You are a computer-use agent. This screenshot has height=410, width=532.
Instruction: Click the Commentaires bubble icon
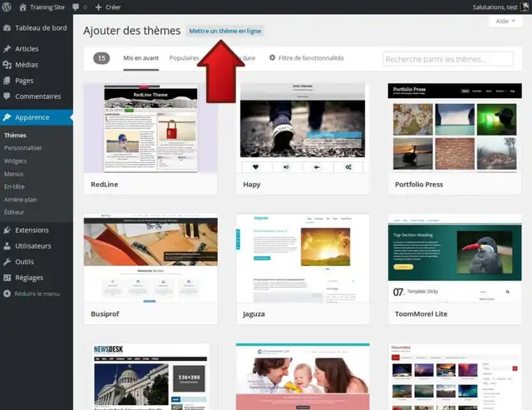[x=7, y=96]
